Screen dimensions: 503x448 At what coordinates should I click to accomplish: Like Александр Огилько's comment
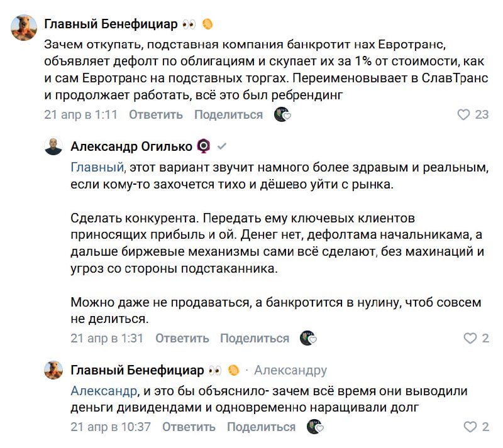point(470,338)
